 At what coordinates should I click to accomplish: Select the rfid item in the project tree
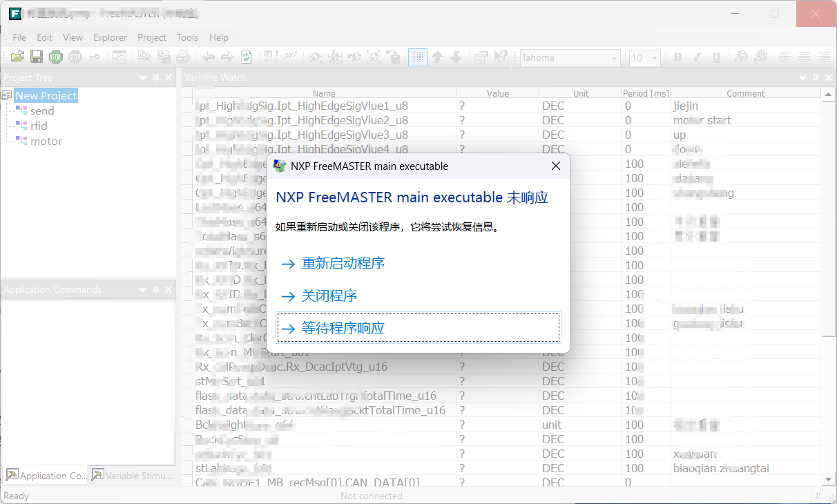[39, 126]
